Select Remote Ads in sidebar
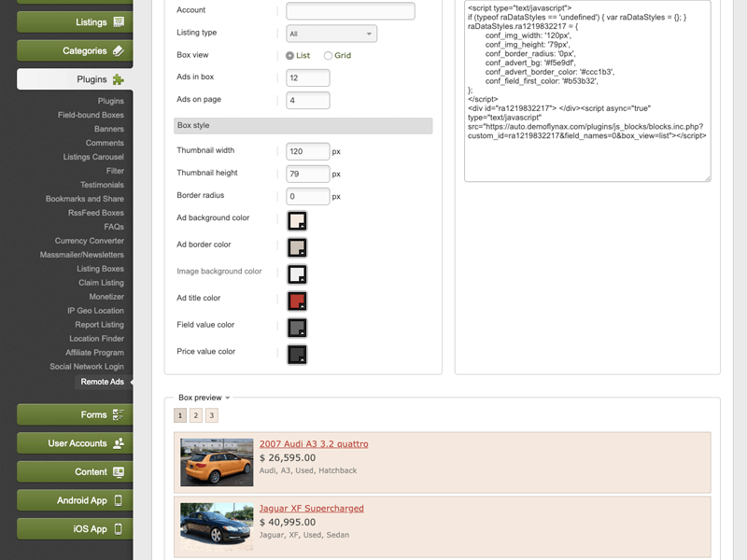 coord(102,382)
